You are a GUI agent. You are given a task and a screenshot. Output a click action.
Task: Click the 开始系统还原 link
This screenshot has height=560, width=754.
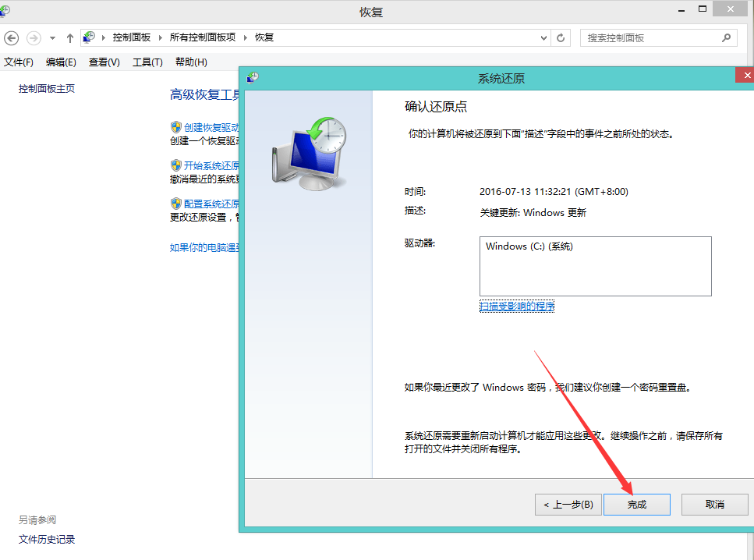pyautogui.click(x=211, y=165)
